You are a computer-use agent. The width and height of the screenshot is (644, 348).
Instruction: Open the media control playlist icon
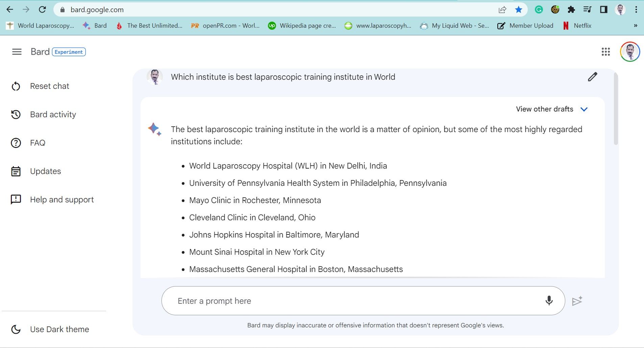click(587, 9)
